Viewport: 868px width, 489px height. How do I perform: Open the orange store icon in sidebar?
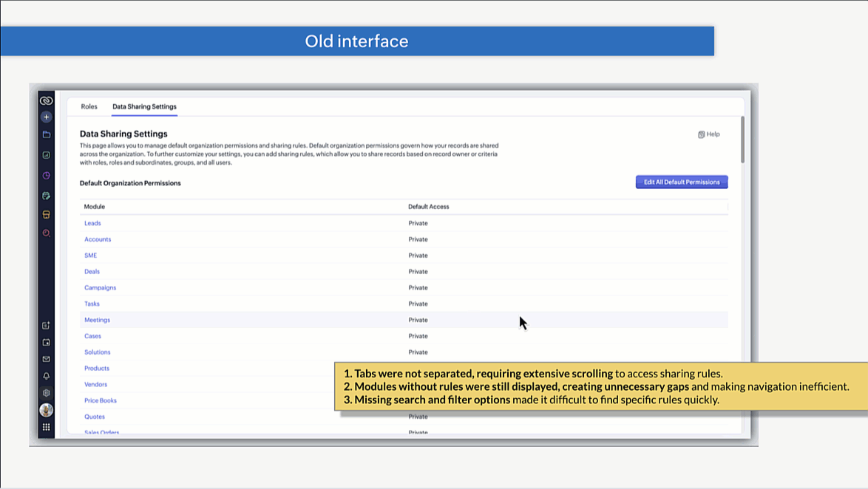(x=46, y=215)
